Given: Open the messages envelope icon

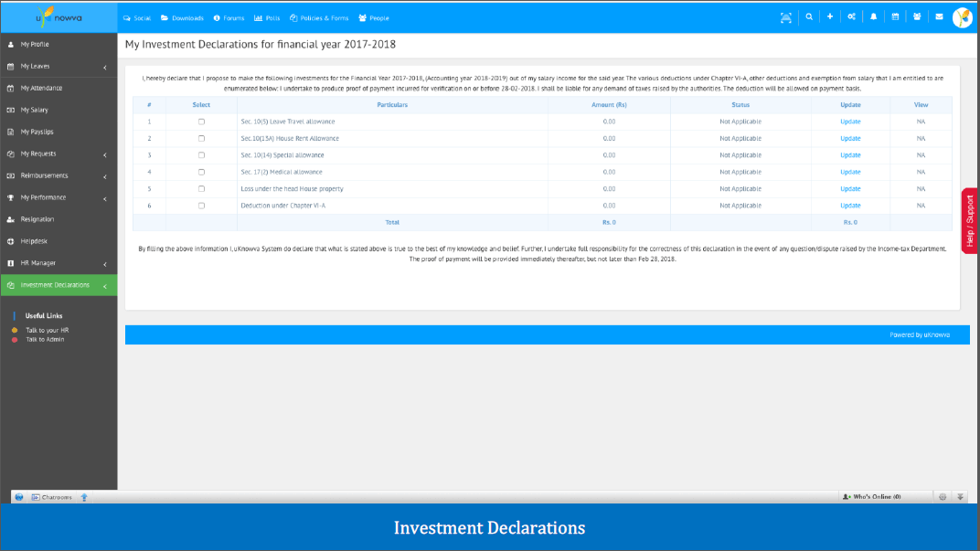Looking at the screenshot, I should pyautogui.click(x=939, y=16).
